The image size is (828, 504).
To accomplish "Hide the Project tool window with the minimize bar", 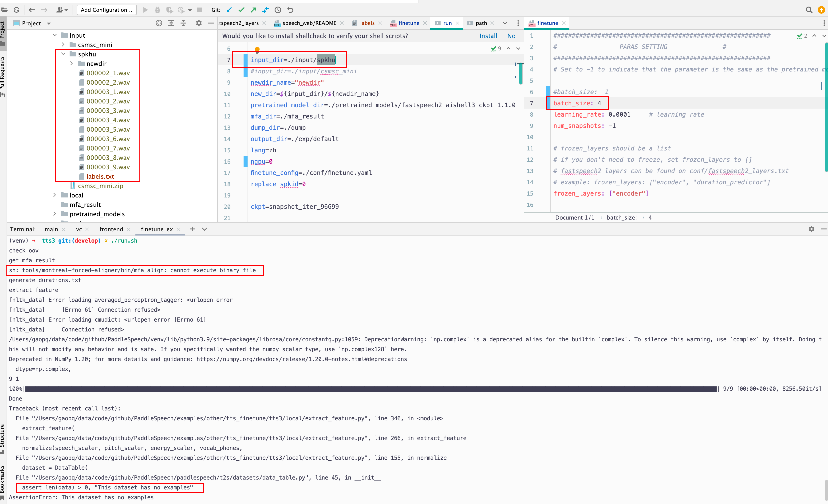I will click(211, 23).
